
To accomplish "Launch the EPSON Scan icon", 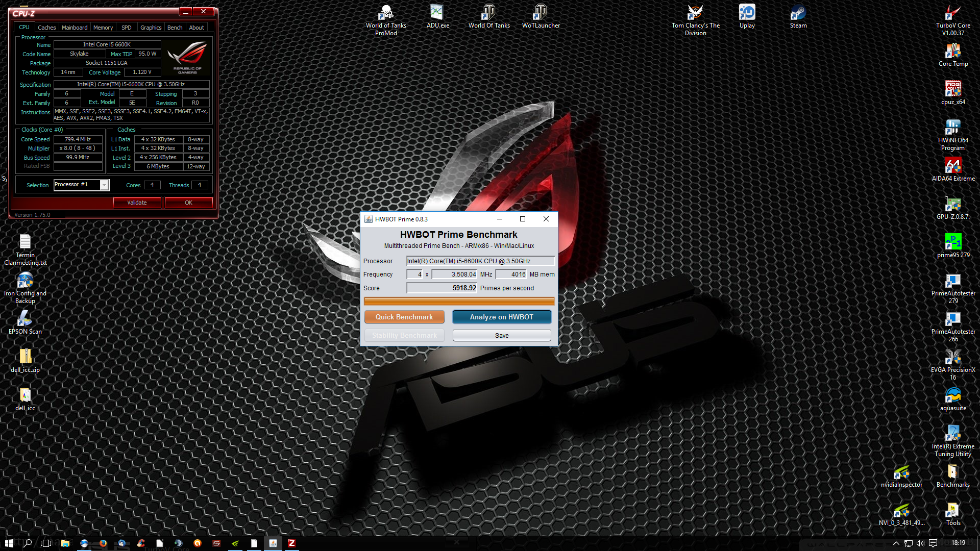I will tap(25, 322).
